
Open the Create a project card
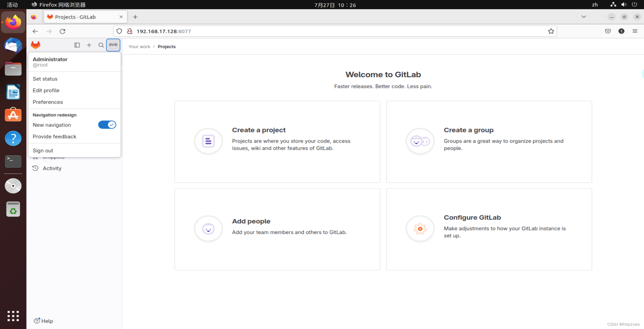click(x=277, y=142)
